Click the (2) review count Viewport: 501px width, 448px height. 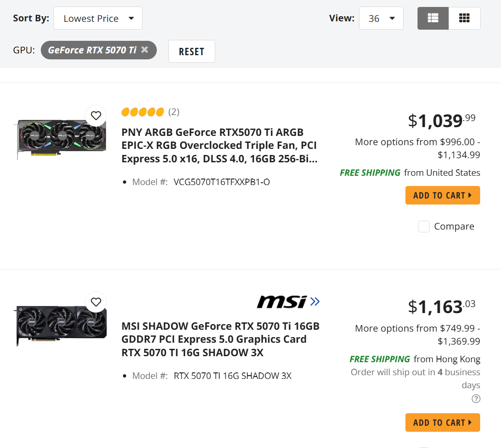coord(174,112)
